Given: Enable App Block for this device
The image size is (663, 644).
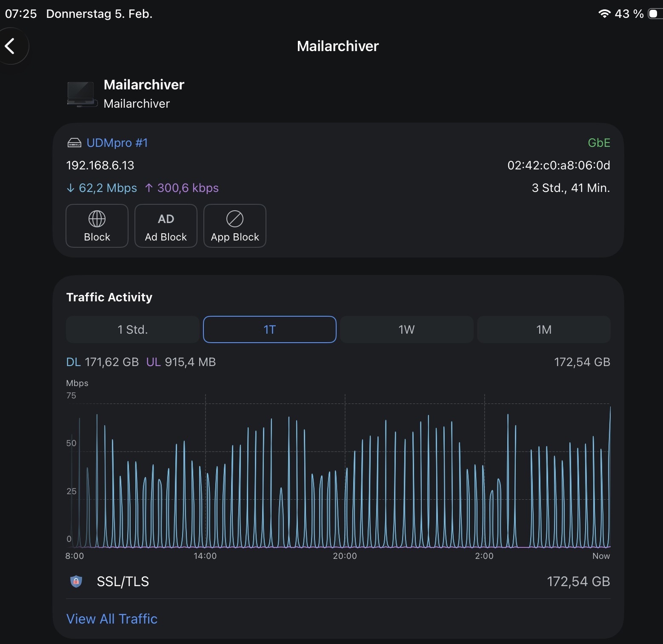Looking at the screenshot, I should 234,226.
